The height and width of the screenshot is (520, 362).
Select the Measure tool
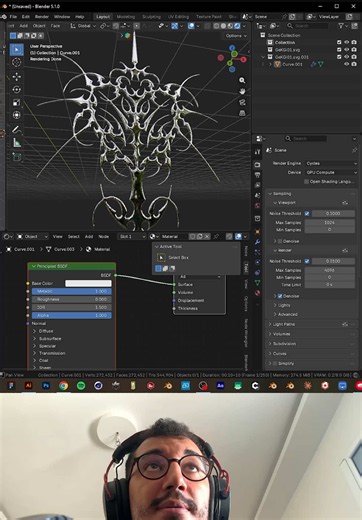click(x=16, y=143)
